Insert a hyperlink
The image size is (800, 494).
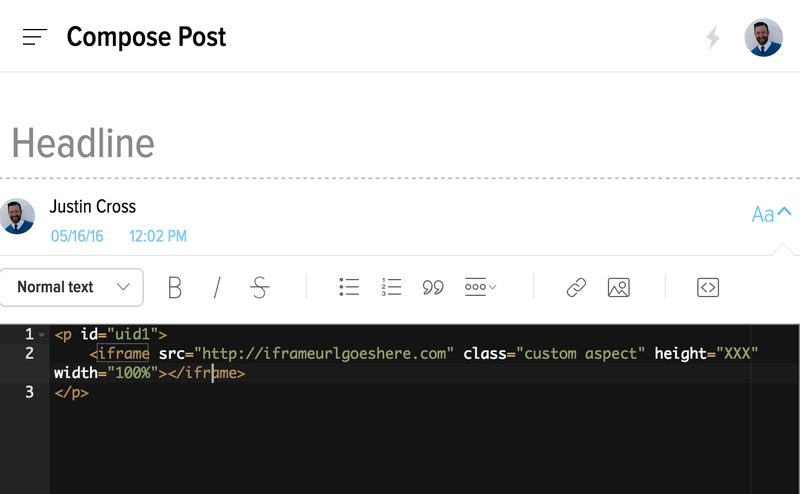pyautogui.click(x=576, y=287)
